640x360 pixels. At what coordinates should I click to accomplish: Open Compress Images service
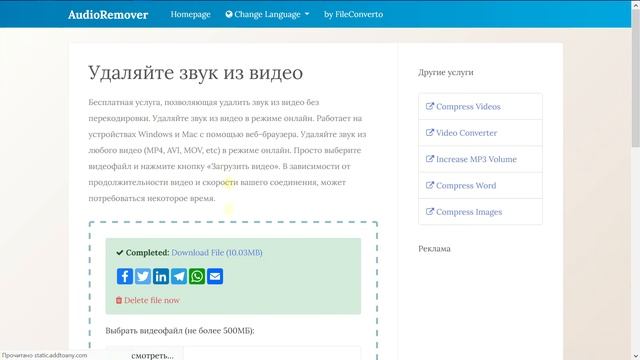tap(480, 211)
